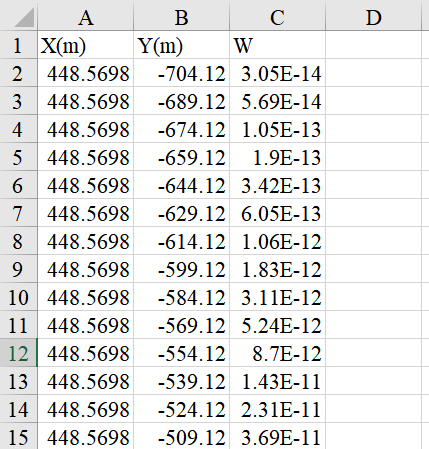Click the cell showing 8.7E-12
This screenshot has height=449, width=429.
pos(277,353)
